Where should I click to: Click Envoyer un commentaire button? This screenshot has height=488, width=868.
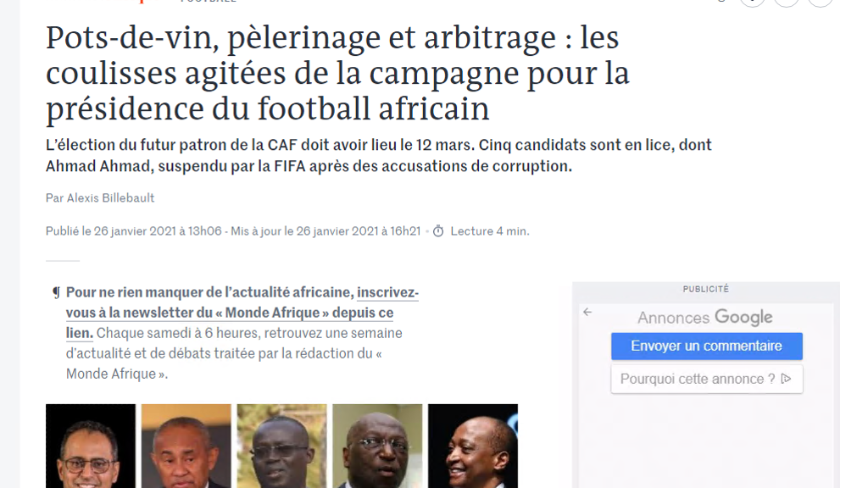(706, 347)
